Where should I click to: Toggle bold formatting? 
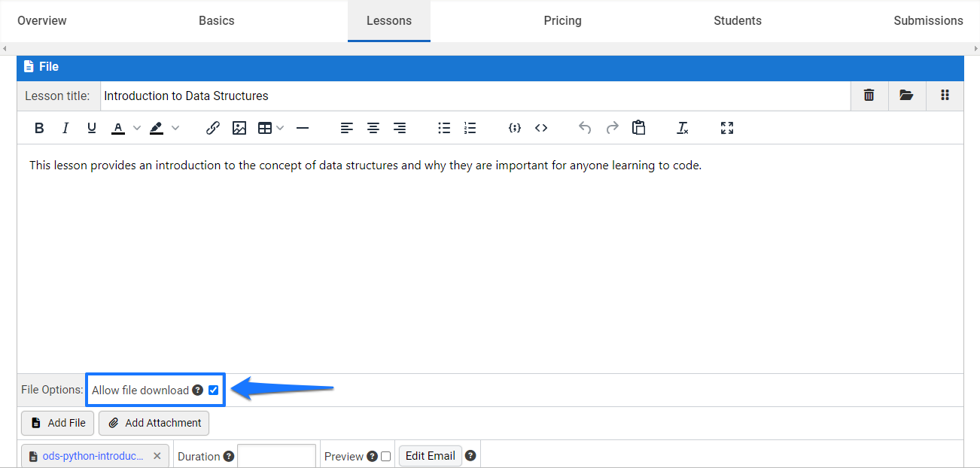40,128
